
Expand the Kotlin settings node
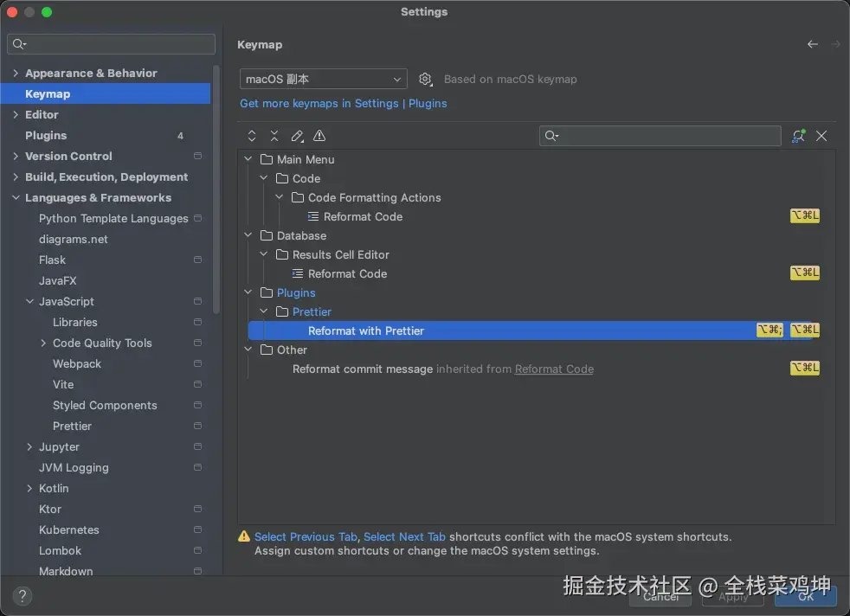point(29,489)
